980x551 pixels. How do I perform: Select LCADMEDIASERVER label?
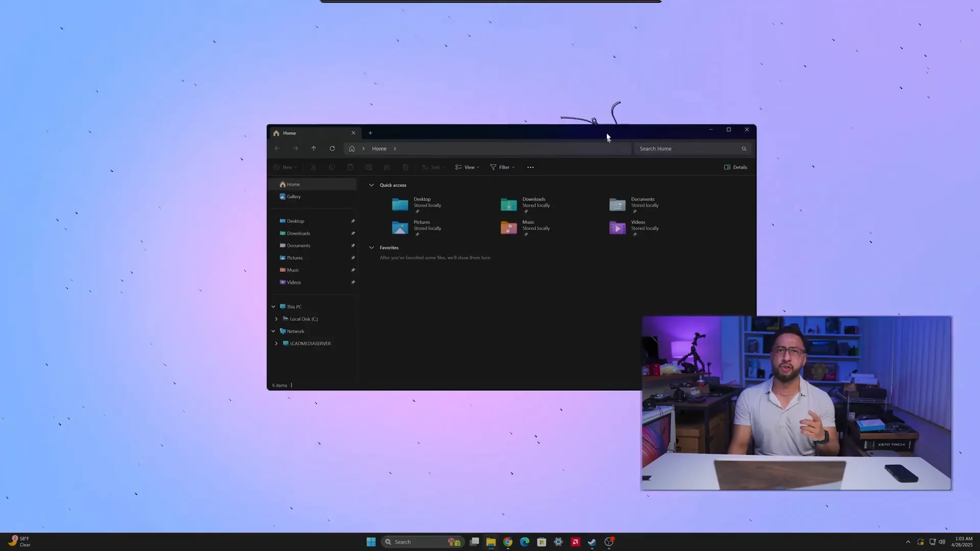tap(310, 344)
